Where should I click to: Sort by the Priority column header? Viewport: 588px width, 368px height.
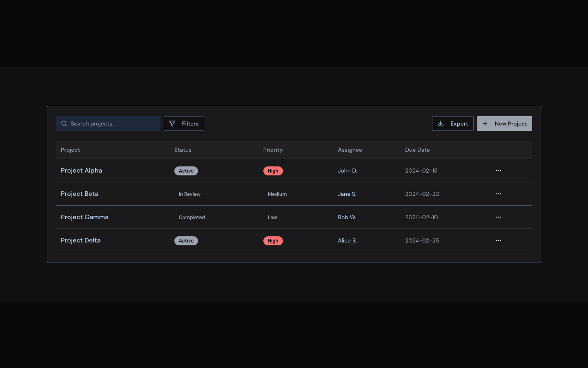point(273,150)
